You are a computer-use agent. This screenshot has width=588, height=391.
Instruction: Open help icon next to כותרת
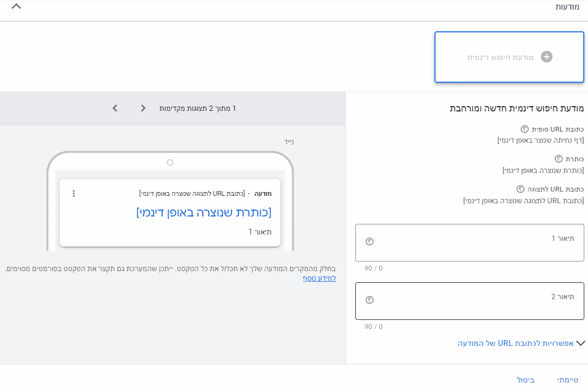coord(559,159)
